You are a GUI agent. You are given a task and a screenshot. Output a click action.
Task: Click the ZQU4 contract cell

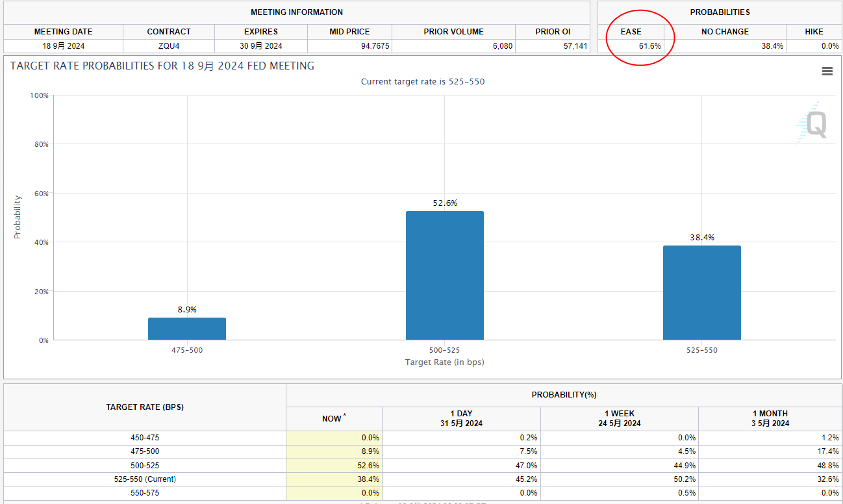point(169,46)
